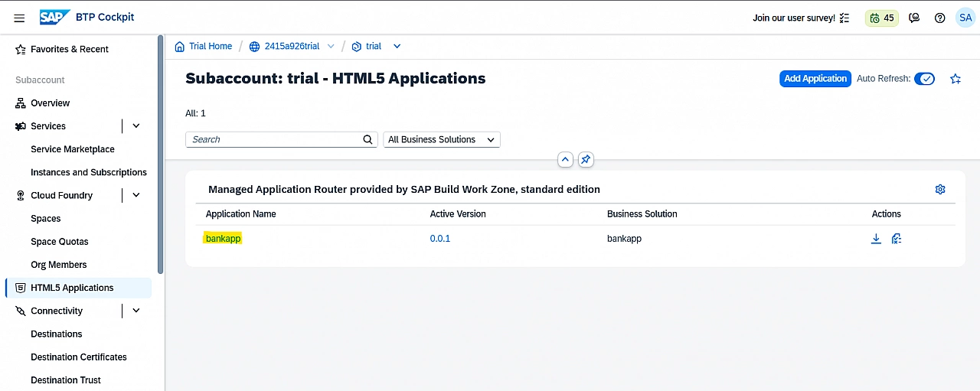Open the All Business Solutions dropdown
Image resolution: width=980 pixels, height=391 pixels.
(441, 139)
